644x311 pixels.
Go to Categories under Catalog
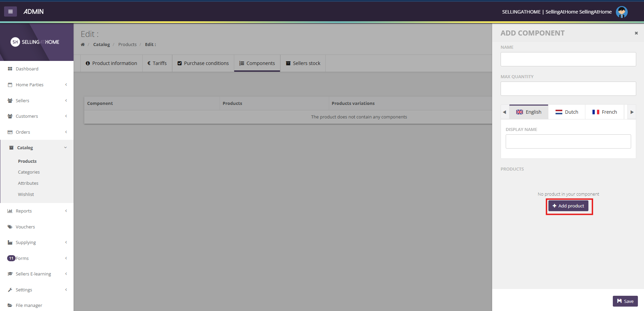pos(29,172)
